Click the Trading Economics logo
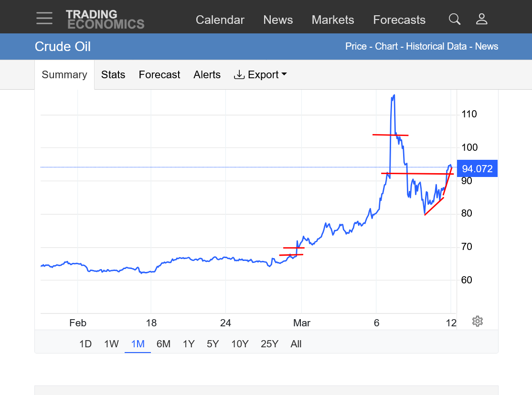Screen dimensions: 532x395 [105, 19]
